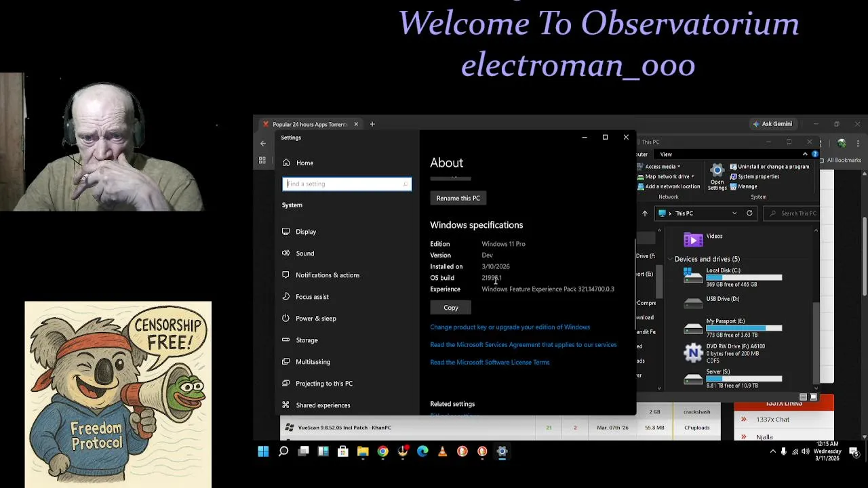Open Change product key or upgrade link

[510, 327]
